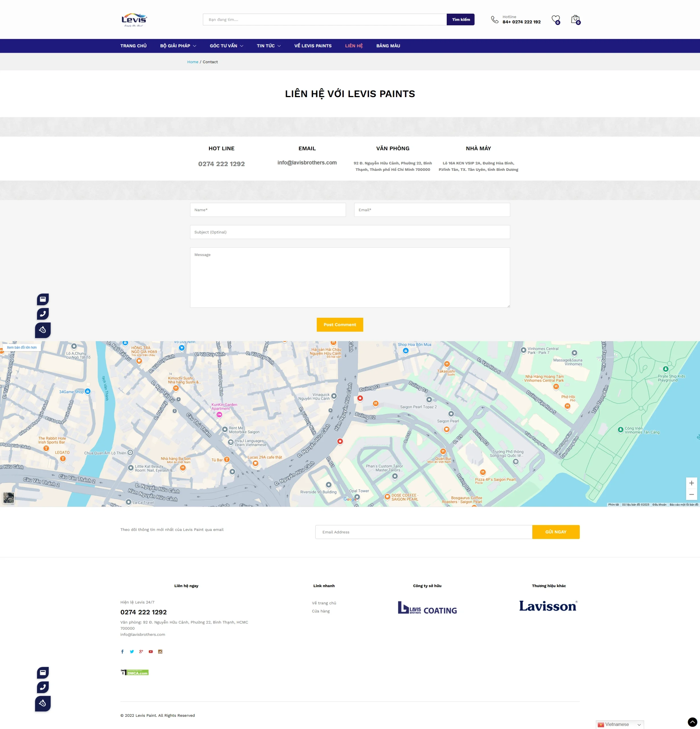Click the Phím tắt map shortcuts button
Image resolution: width=700 pixels, height=729 pixels.
point(613,505)
